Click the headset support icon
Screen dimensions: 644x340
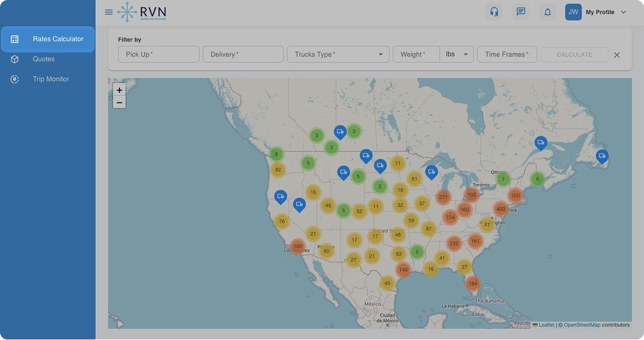494,12
